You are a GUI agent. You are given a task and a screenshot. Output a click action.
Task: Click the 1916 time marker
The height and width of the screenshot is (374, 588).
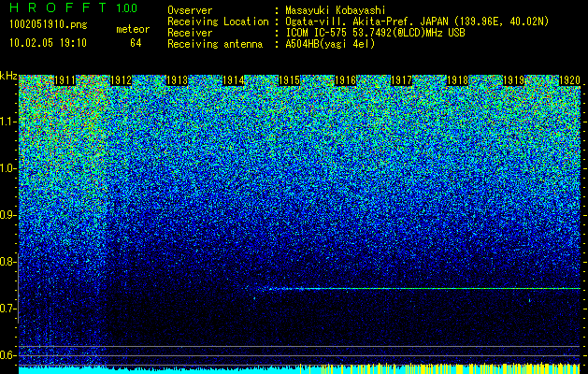[345, 80]
